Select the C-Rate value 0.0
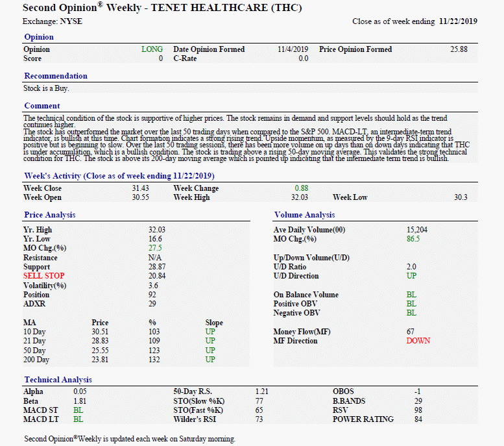The width and height of the screenshot is (504, 446). pos(304,58)
